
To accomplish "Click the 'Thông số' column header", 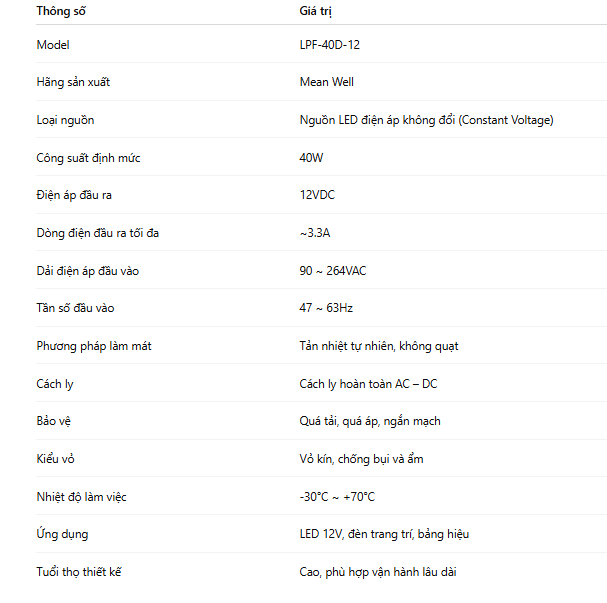I will pos(61,11).
